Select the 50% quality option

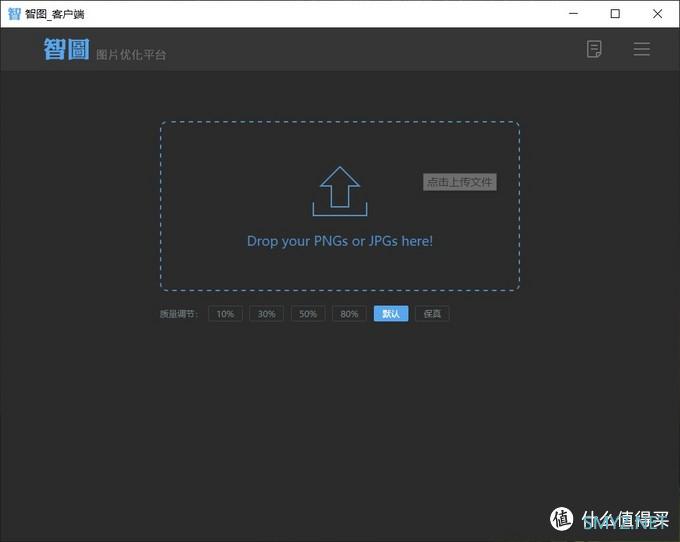tap(308, 313)
